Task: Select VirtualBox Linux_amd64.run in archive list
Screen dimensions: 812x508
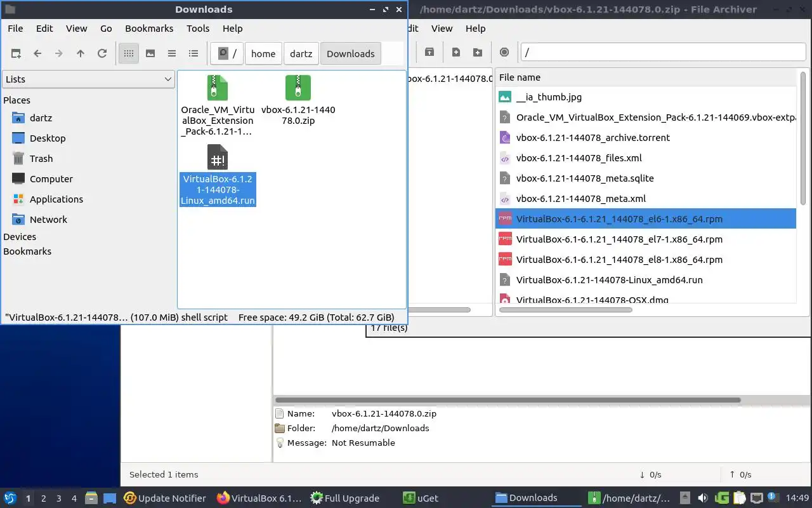Action: click(645, 280)
